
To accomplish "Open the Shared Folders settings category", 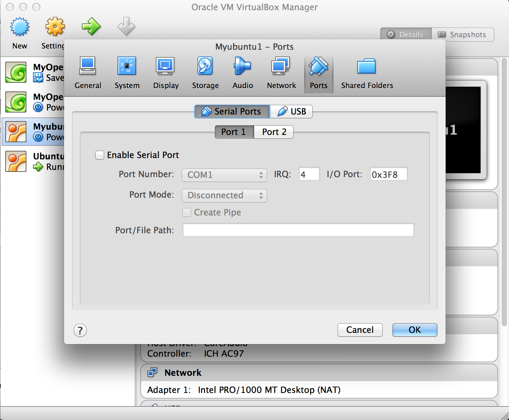I will click(x=367, y=73).
